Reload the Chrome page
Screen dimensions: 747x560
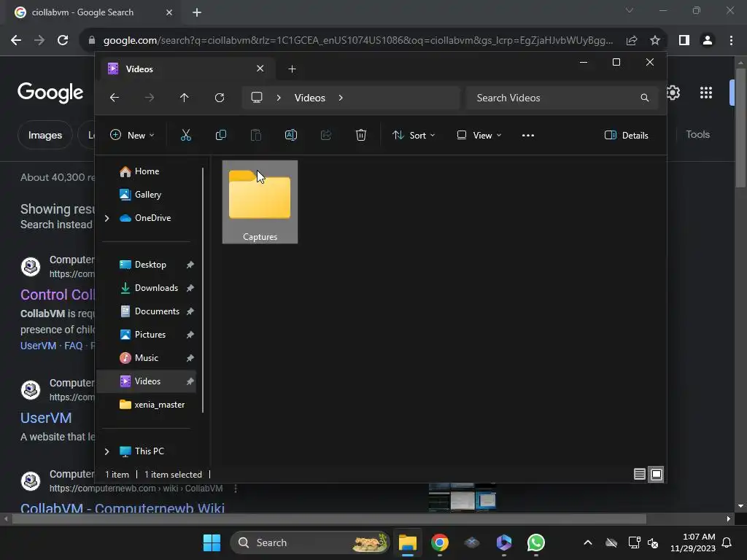[63, 41]
